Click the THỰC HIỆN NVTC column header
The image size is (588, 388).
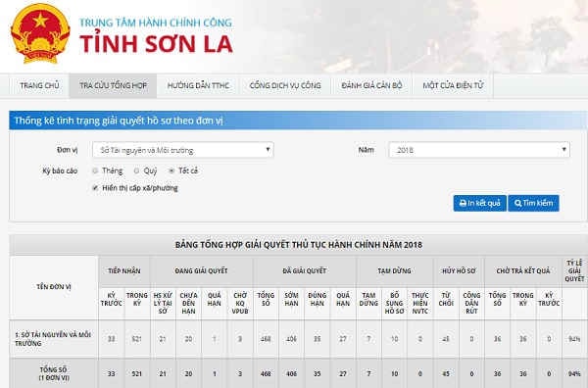[420, 303]
